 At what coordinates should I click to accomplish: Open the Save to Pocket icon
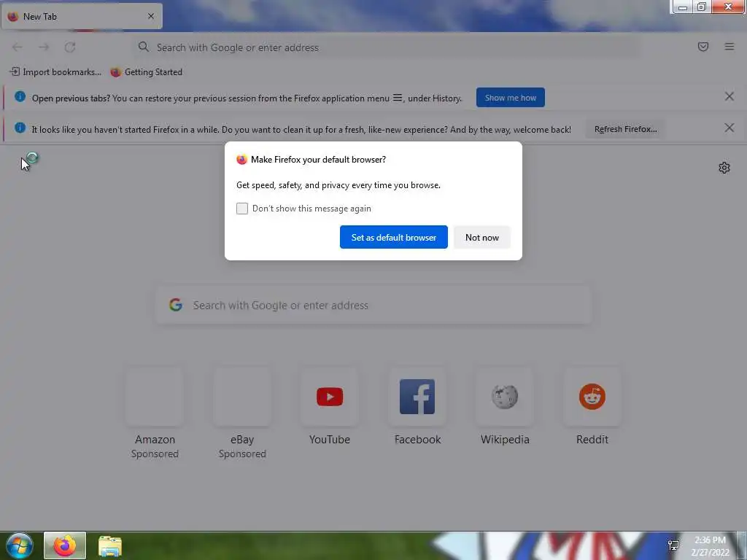point(703,47)
